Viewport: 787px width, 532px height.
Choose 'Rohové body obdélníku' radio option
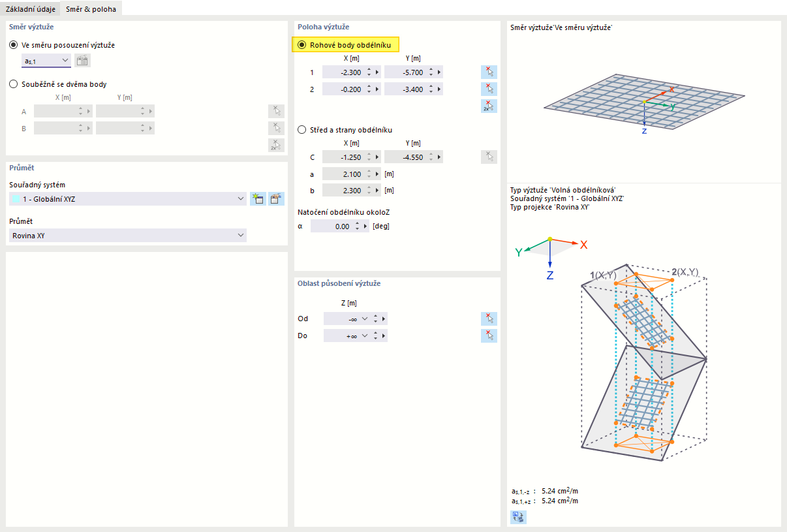pos(301,44)
